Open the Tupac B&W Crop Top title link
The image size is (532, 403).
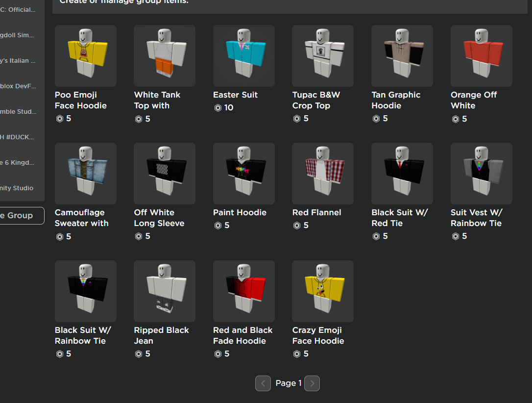(316, 100)
